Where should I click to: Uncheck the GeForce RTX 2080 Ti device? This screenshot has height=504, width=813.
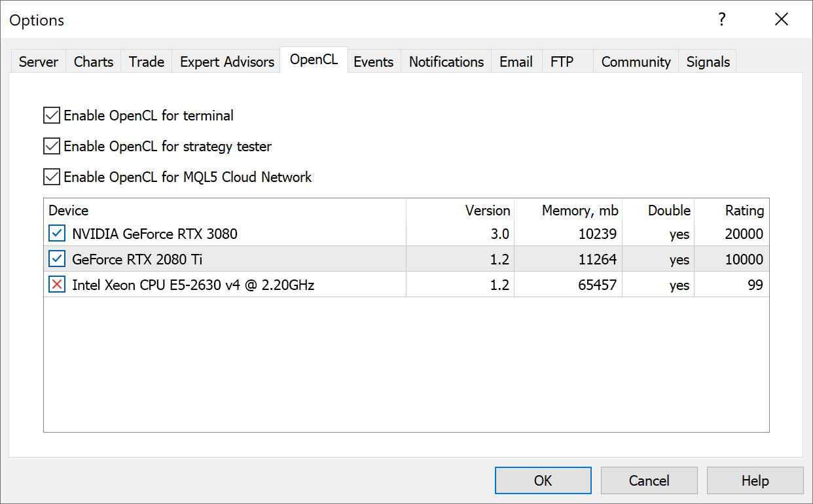[x=56, y=259]
